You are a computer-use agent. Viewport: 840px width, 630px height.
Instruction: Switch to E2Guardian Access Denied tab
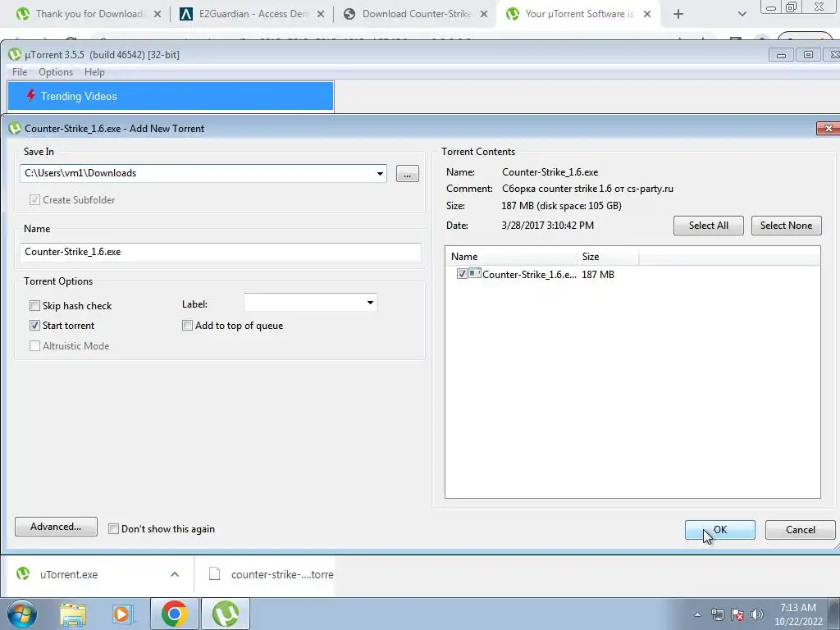(253, 14)
